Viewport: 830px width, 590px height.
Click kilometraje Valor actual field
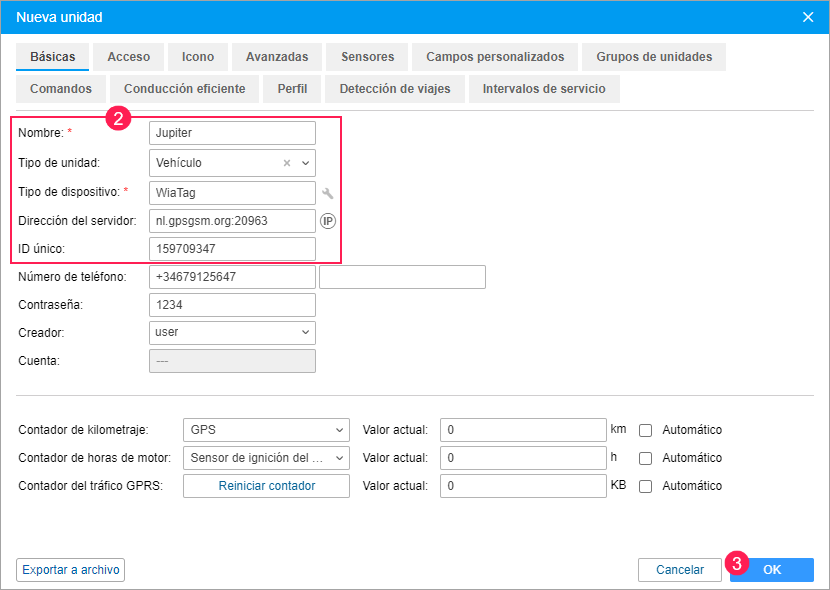[x=523, y=430]
